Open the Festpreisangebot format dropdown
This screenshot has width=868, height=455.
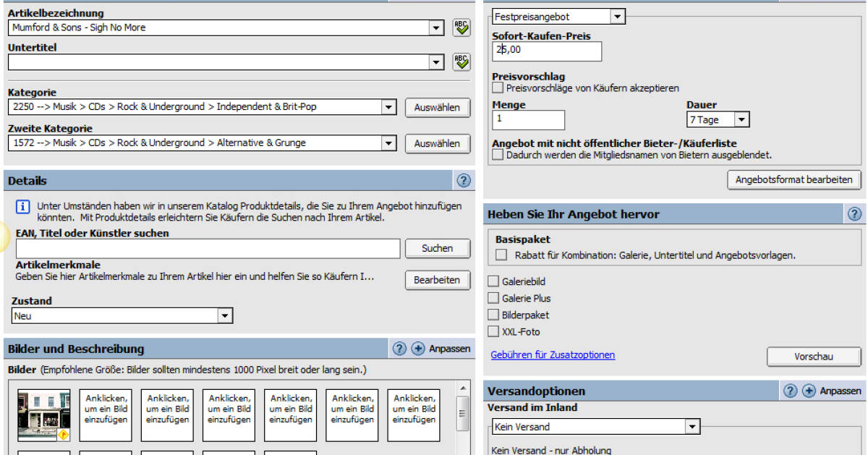click(617, 16)
